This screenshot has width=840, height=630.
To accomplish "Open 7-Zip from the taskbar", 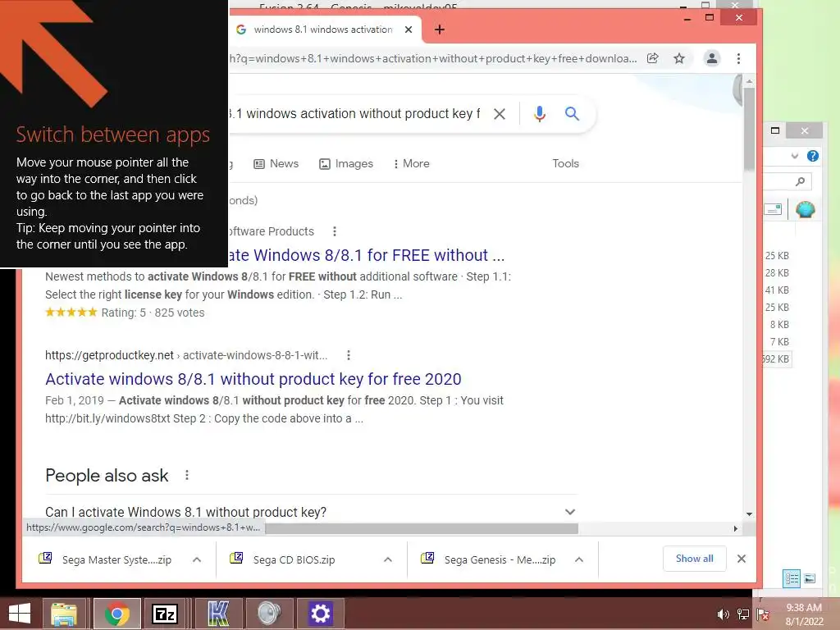I will pyautogui.click(x=164, y=614).
